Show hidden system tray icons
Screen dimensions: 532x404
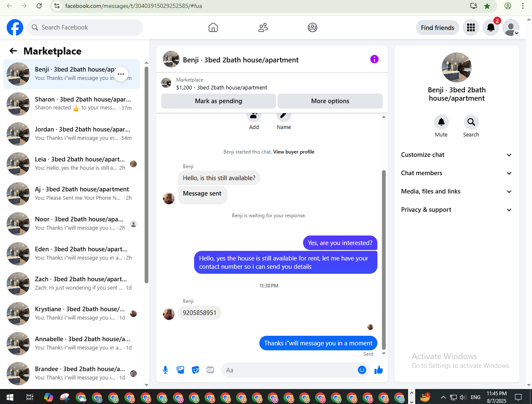(443, 397)
